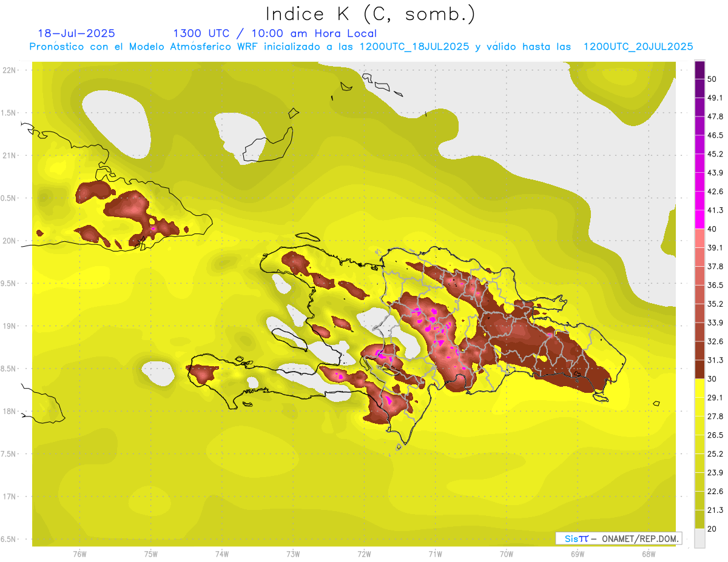
Task: Pick the dark purple swatch atop the color bar
Action: 699,70
